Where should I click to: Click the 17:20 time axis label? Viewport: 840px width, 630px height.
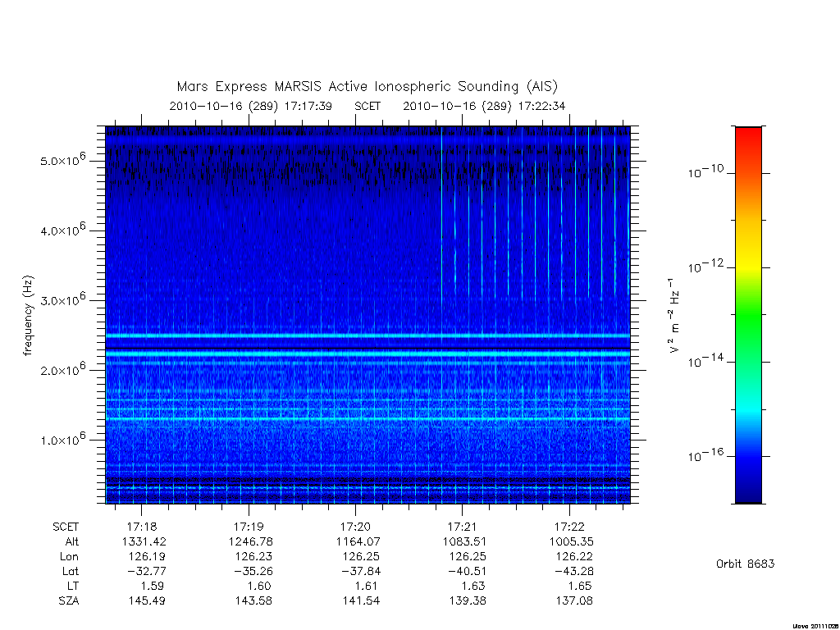pos(355,527)
